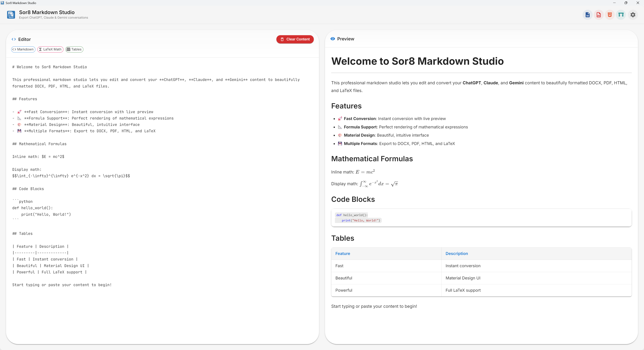Toggle the Tables feature badge

tap(74, 49)
